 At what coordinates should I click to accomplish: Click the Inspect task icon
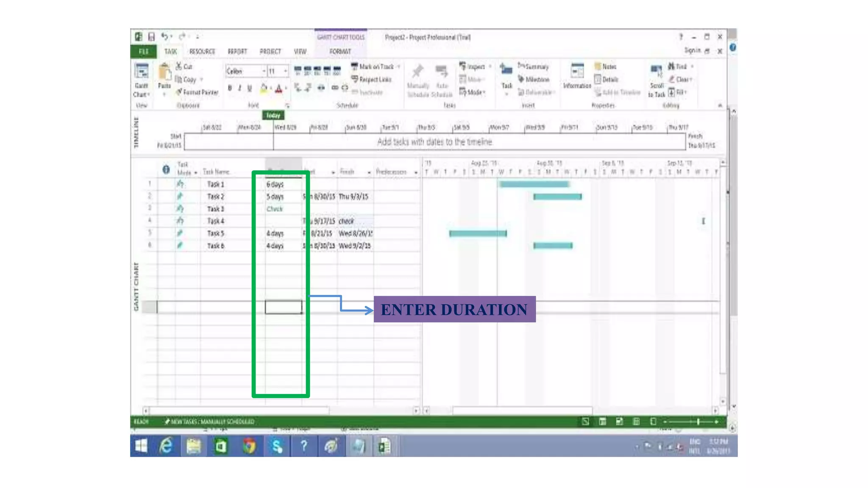pyautogui.click(x=472, y=67)
